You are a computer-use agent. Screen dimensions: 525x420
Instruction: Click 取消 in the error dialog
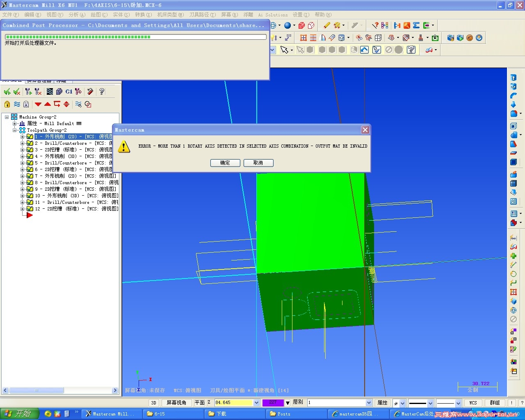tap(258, 163)
